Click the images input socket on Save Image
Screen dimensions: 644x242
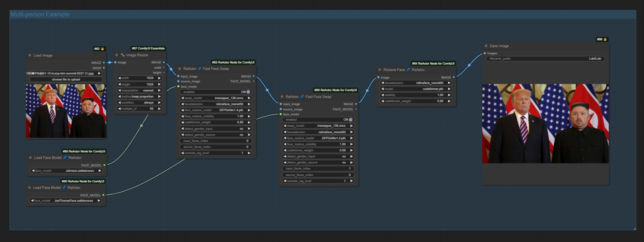coord(484,53)
